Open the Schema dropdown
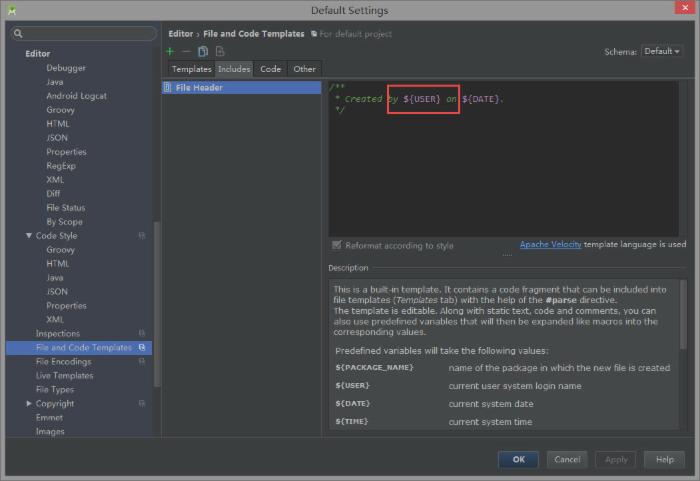This screenshot has height=481, width=700. point(662,51)
